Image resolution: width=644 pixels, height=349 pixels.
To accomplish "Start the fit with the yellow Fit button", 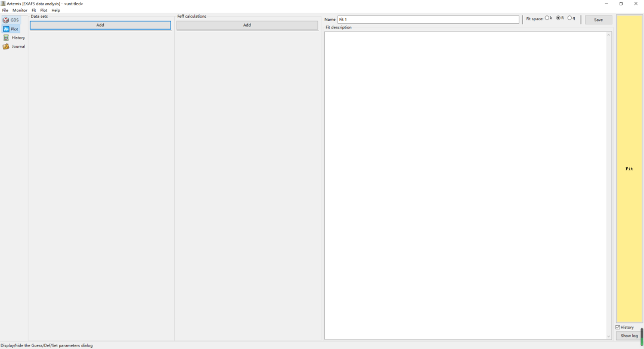I will pos(629,169).
